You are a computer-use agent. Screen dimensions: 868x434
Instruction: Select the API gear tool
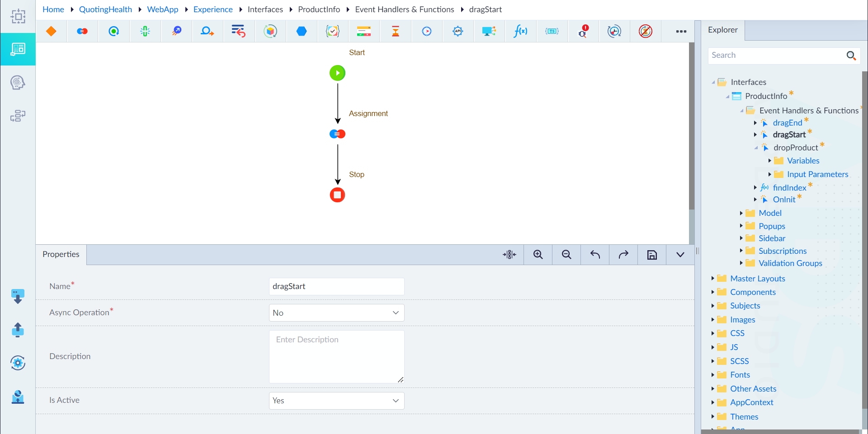[458, 31]
